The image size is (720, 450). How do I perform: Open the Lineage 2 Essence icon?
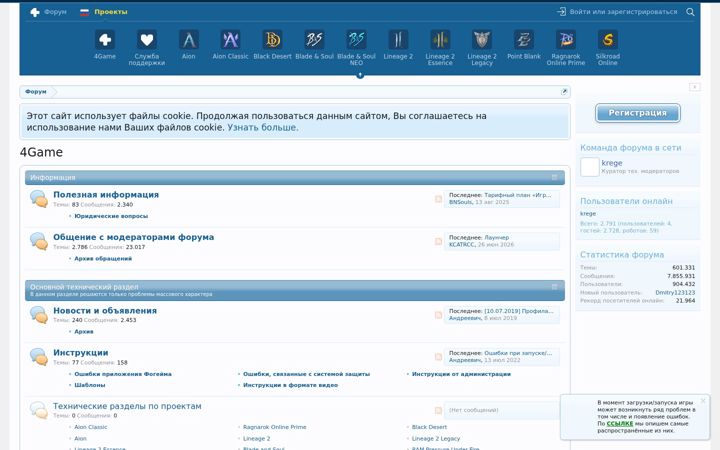(440, 39)
